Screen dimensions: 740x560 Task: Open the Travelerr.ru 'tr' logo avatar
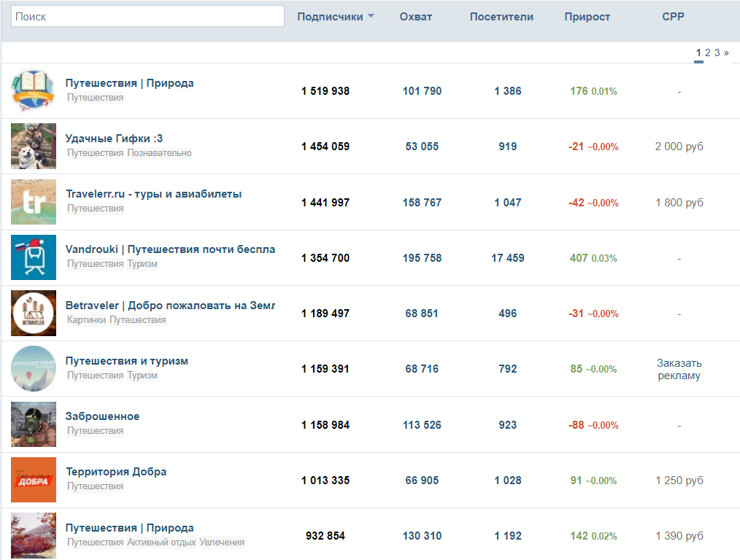[x=34, y=202]
